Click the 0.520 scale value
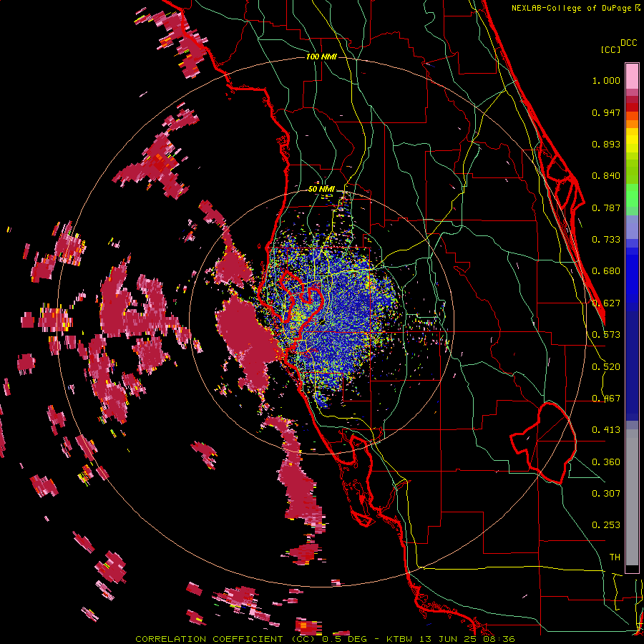Viewport: 644px width, 644px height. click(606, 367)
